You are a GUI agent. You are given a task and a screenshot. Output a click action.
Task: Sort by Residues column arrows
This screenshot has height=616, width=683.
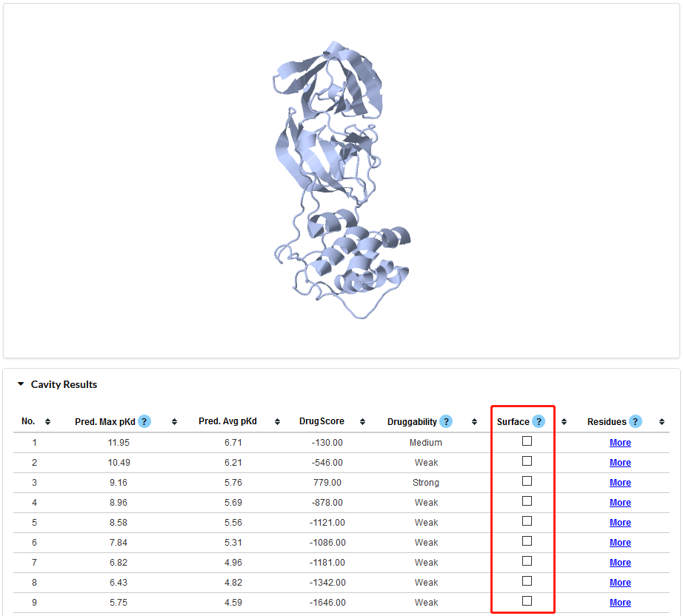662,421
